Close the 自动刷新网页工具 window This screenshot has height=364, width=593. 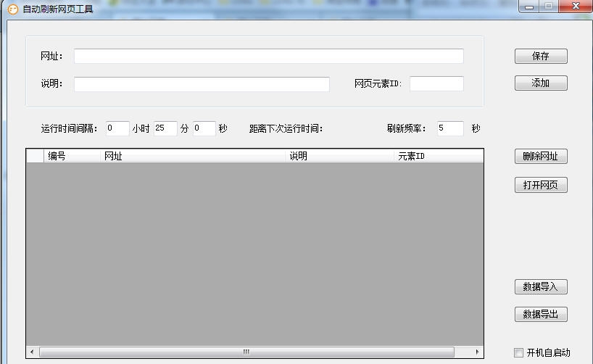pyautogui.click(x=576, y=6)
